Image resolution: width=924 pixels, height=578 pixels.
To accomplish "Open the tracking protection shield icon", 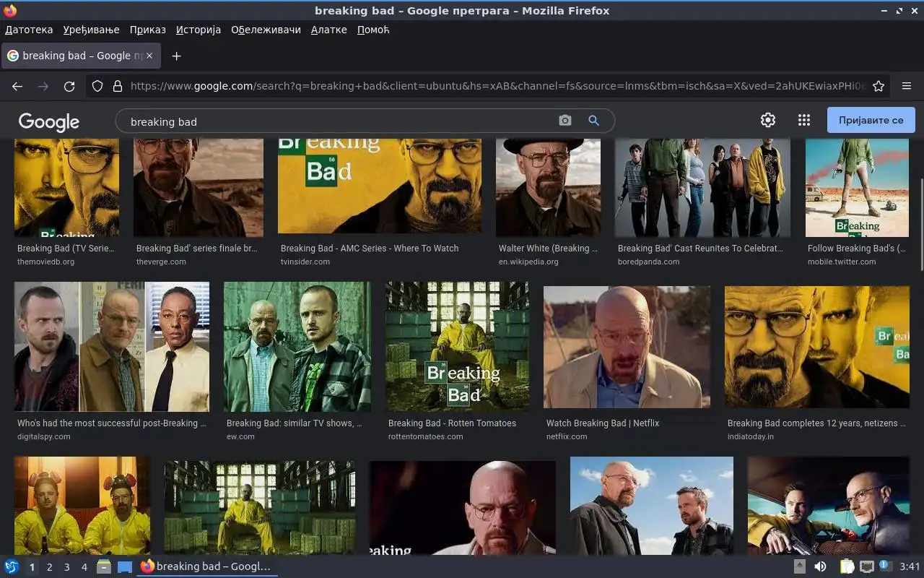I will 97,86.
